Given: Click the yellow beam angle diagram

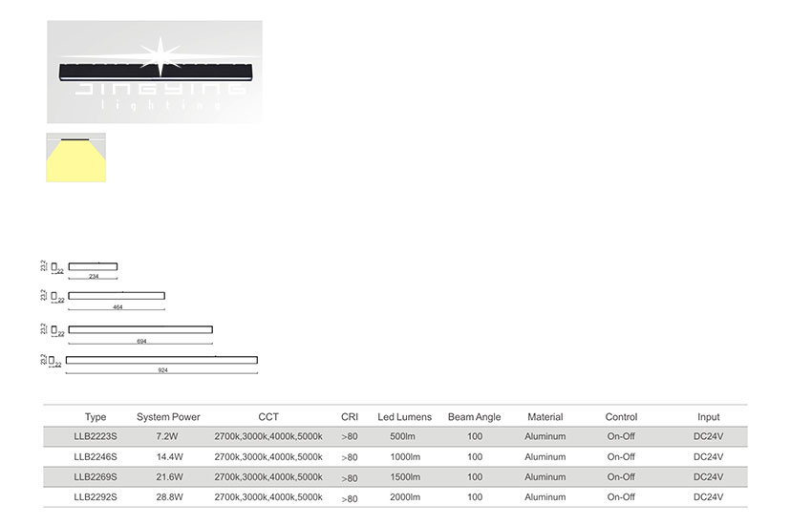Looking at the screenshot, I should tap(76, 157).
